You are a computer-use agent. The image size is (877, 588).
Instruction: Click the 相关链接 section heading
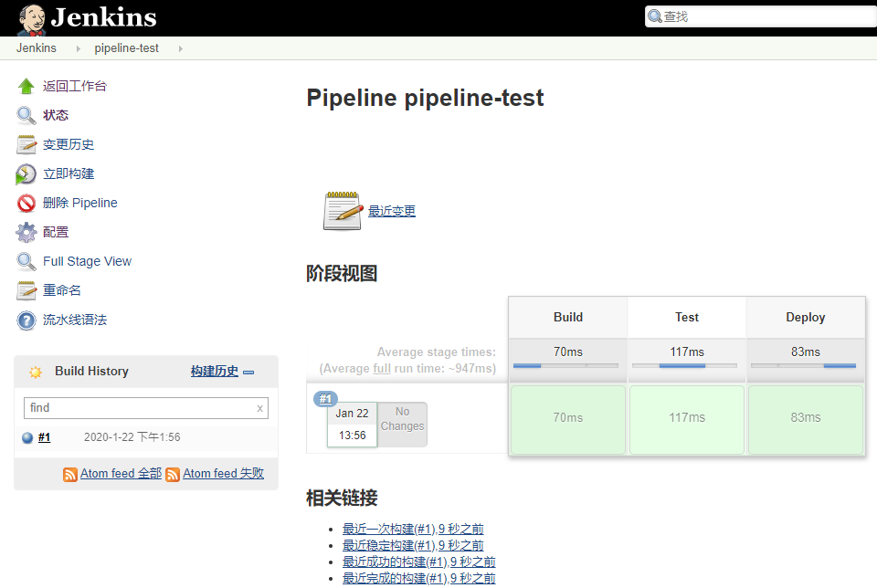click(x=342, y=498)
